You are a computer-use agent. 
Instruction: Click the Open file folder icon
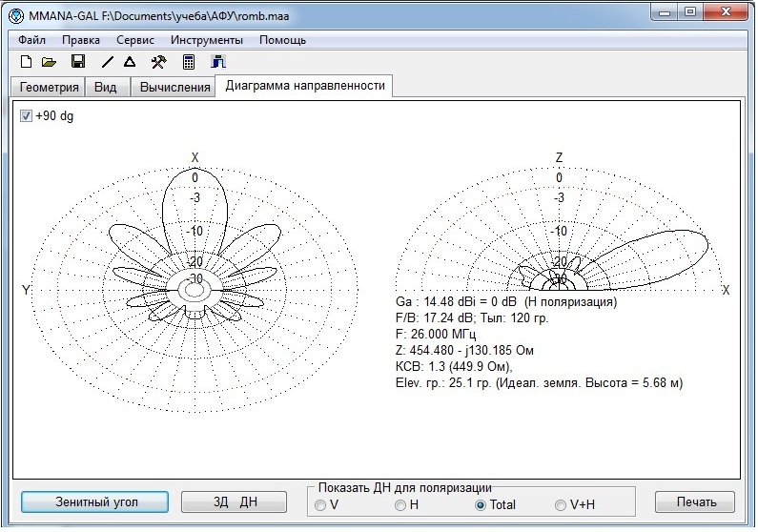tap(50, 62)
